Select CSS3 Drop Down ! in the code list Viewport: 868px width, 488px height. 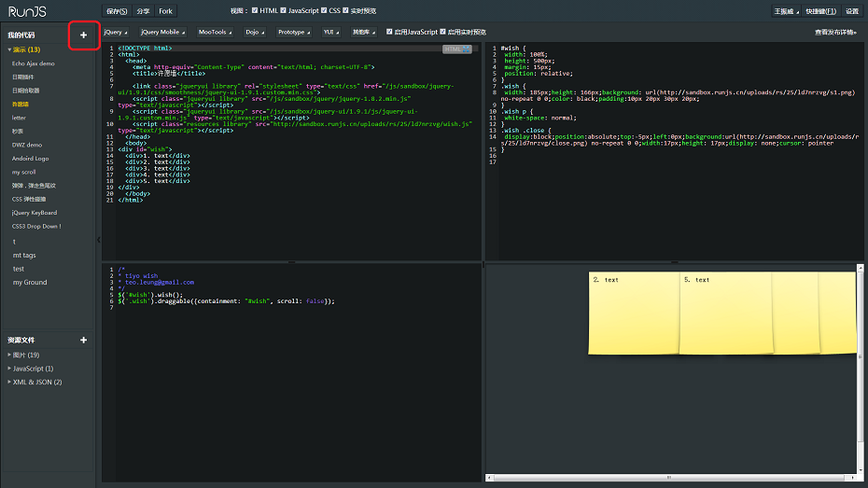[36, 226]
